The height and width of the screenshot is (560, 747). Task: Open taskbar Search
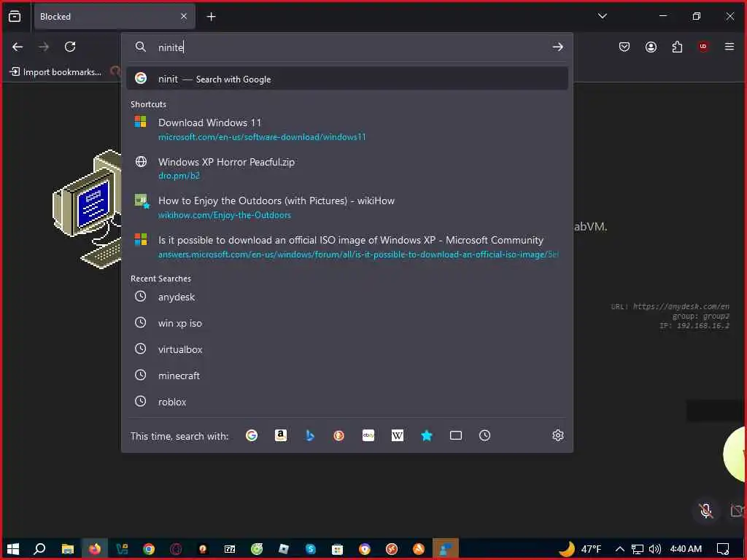tap(39, 548)
